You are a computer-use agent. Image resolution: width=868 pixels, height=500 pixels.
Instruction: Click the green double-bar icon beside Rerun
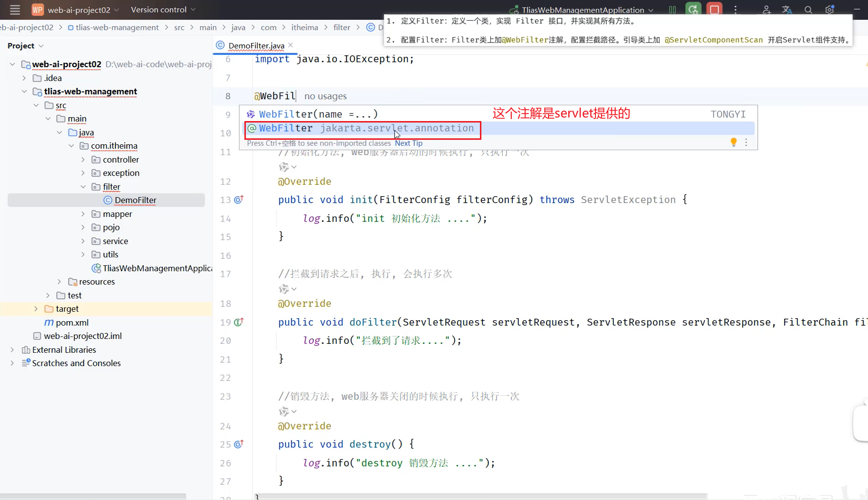tap(672, 9)
